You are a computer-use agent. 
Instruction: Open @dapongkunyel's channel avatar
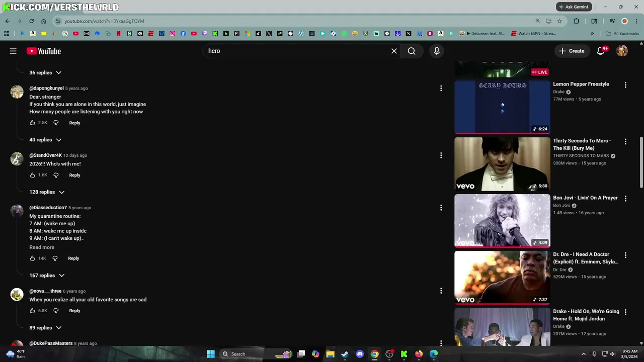click(17, 92)
